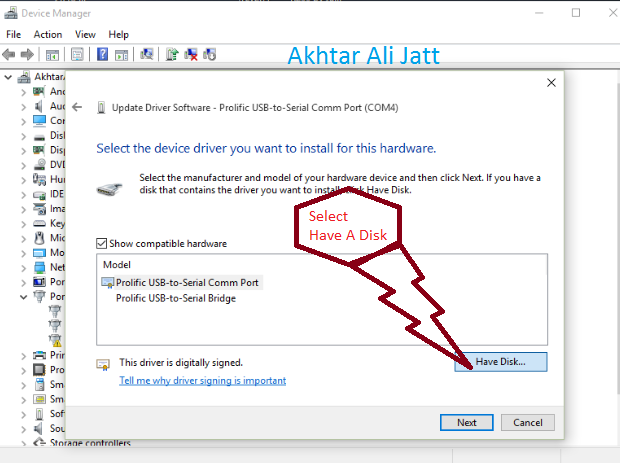Click the Print queues icon in tree

click(x=39, y=355)
